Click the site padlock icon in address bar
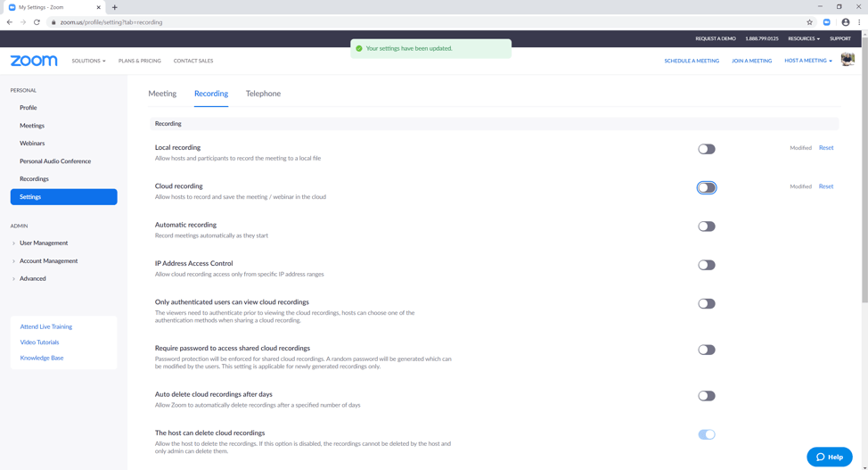 coord(53,22)
